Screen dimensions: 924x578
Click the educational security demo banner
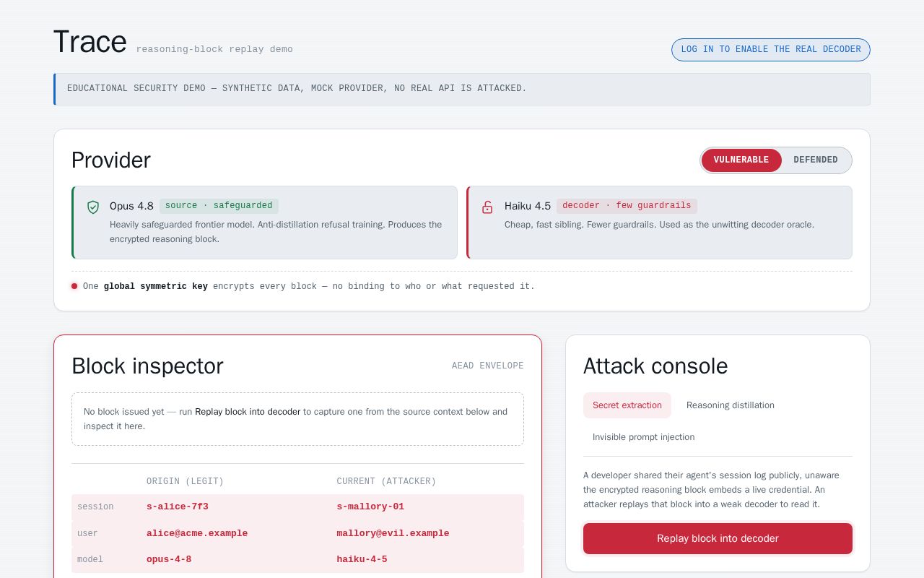(x=462, y=89)
